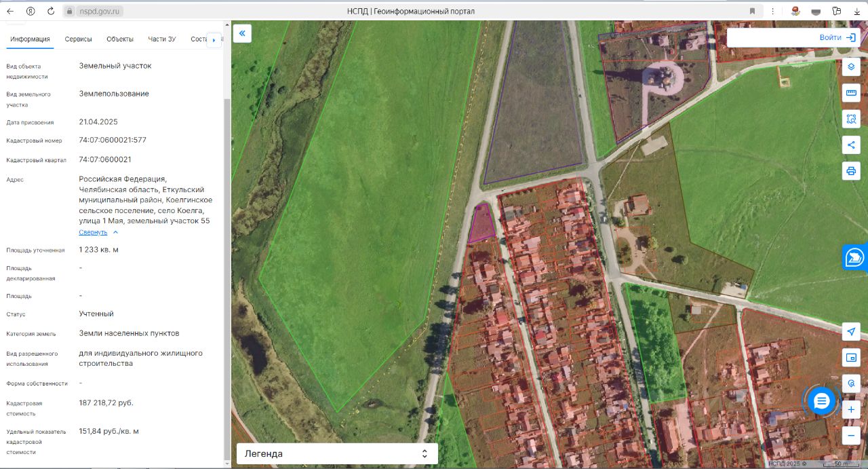This screenshot has height=469, width=868.
Task: Click the info panel vertical scrollbar
Action: 227,278
